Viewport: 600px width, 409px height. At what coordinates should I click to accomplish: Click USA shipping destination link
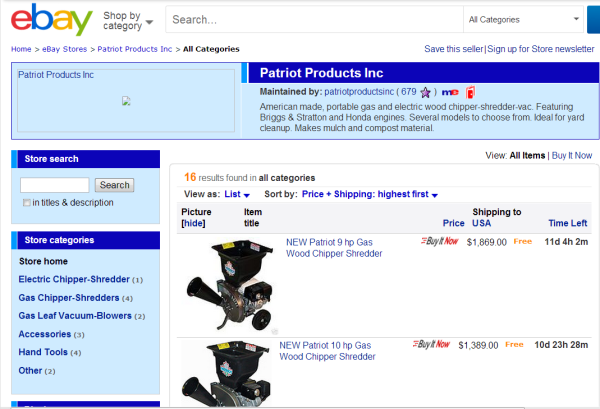click(481, 223)
